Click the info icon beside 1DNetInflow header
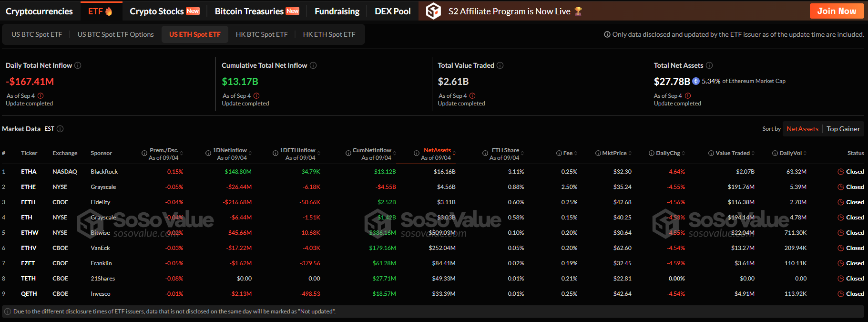Screen dimensions: 868x322 click(x=208, y=153)
